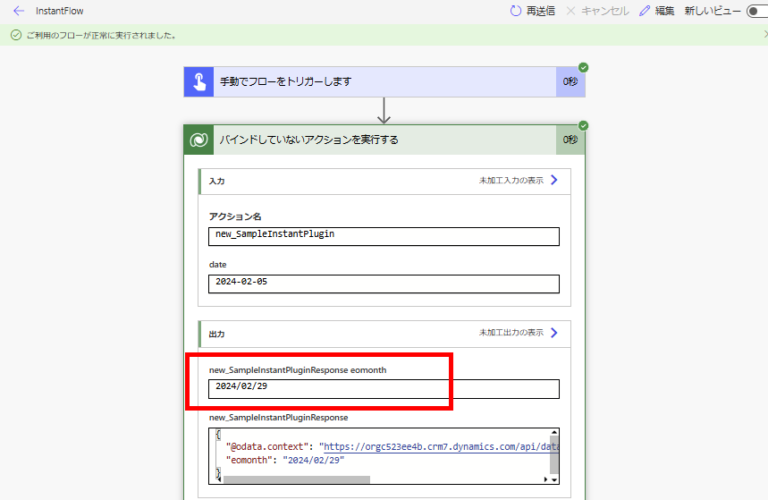Image resolution: width=768 pixels, height=500 pixels.
Task: Show raw outputs via 未加工出力の表示
Action: 511,333
